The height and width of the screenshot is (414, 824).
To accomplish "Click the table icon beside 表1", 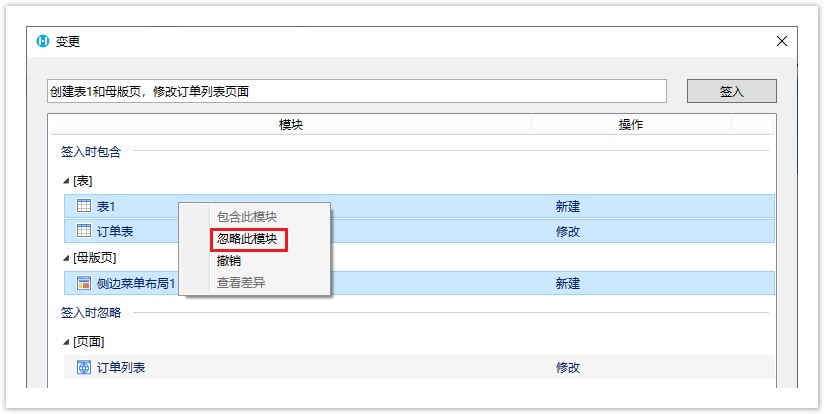I will 84,207.
